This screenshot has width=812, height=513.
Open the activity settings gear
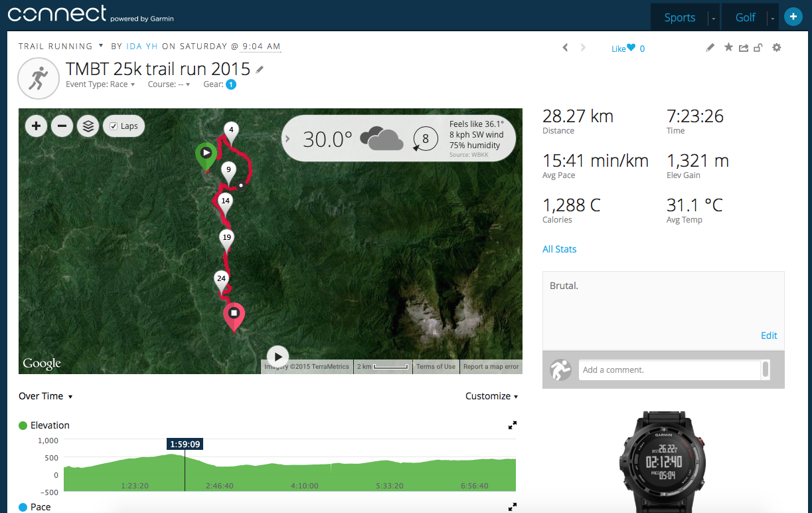777,48
